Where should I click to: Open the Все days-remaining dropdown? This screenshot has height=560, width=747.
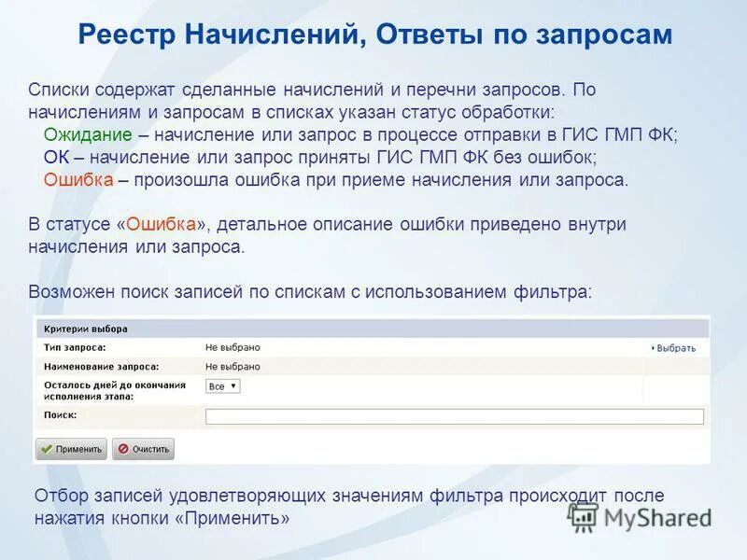(223, 386)
